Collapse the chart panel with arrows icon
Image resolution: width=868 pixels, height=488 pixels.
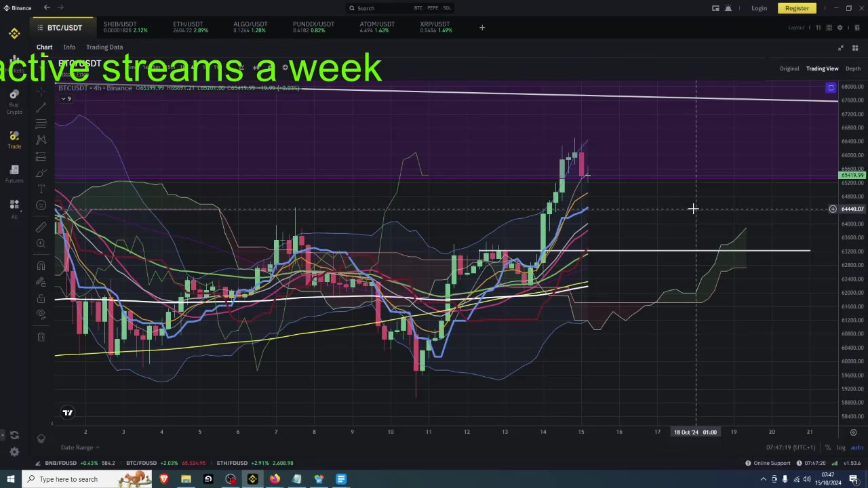point(841,47)
